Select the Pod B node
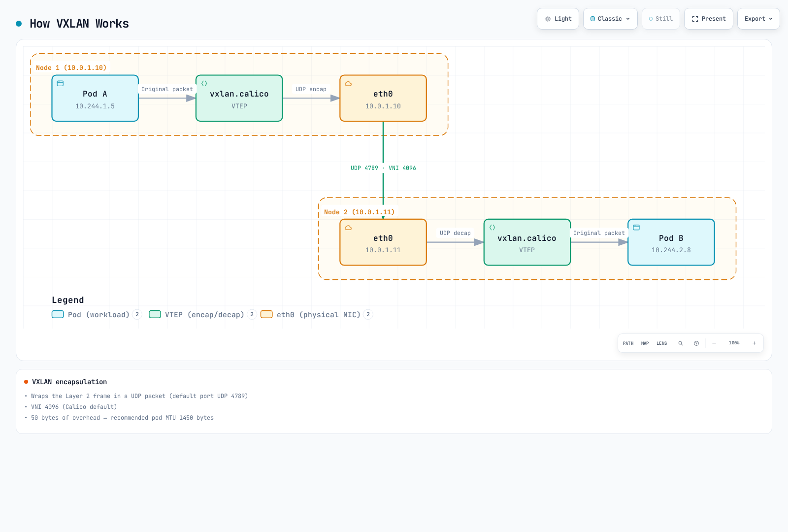 point(671,242)
